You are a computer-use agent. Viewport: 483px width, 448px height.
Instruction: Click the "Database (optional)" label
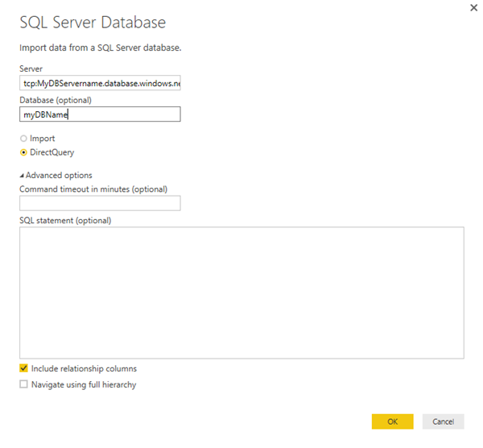pyautogui.click(x=56, y=100)
